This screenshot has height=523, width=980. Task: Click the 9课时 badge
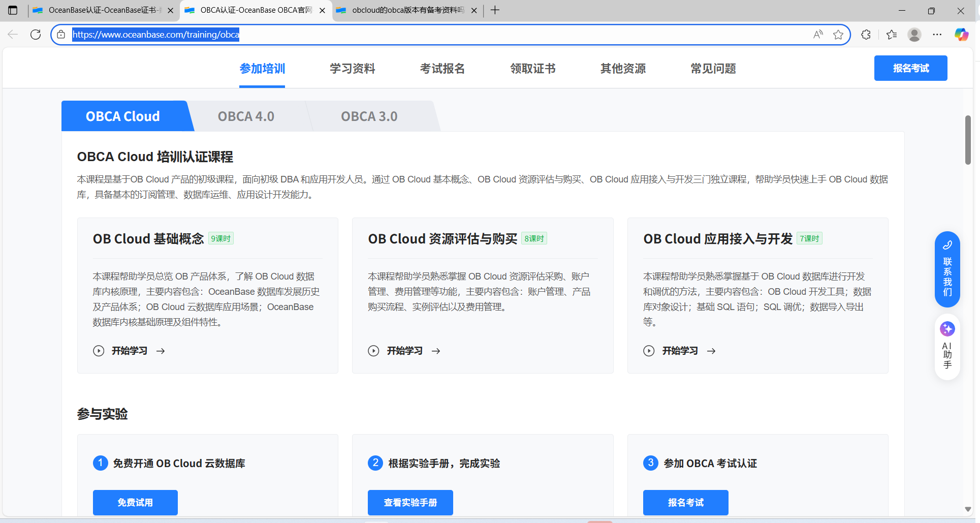click(x=221, y=238)
